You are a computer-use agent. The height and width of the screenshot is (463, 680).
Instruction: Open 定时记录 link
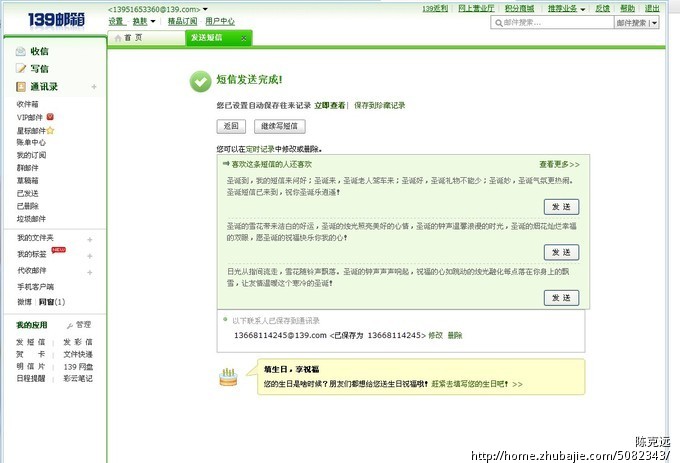point(260,149)
